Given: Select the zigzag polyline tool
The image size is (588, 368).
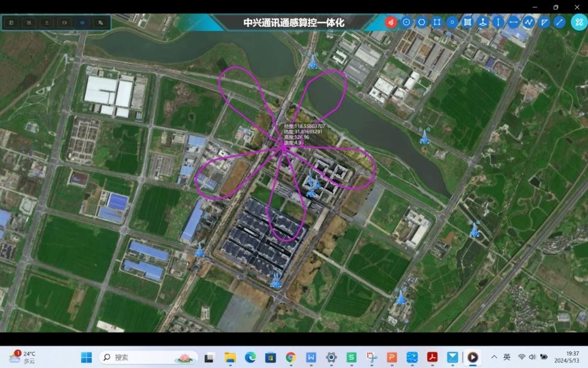Looking at the screenshot, I should pos(529,22).
